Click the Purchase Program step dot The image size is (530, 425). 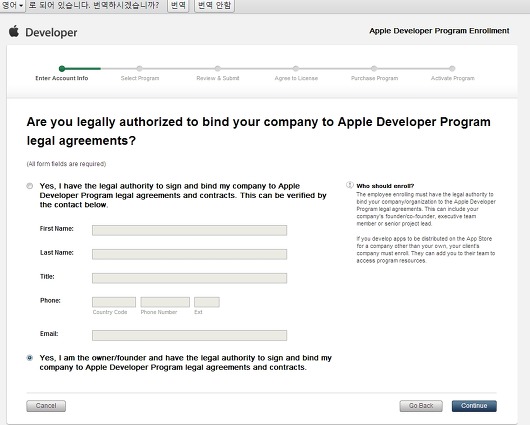pyautogui.click(x=374, y=69)
